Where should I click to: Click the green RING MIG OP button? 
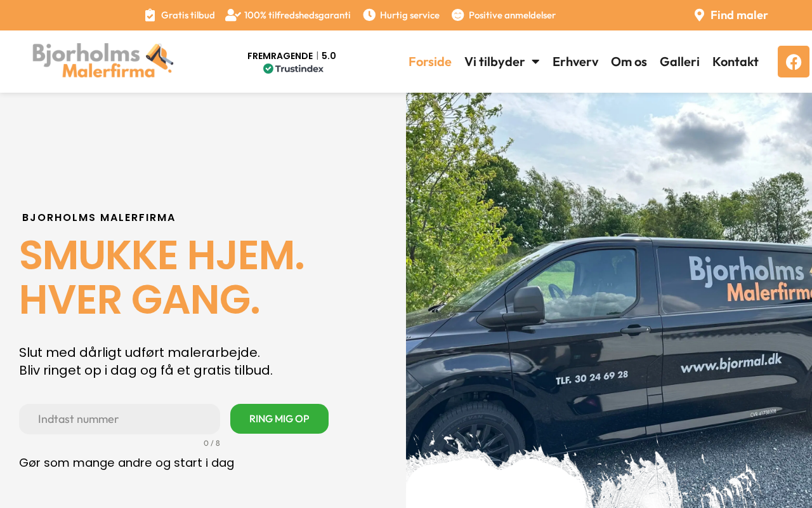279,419
